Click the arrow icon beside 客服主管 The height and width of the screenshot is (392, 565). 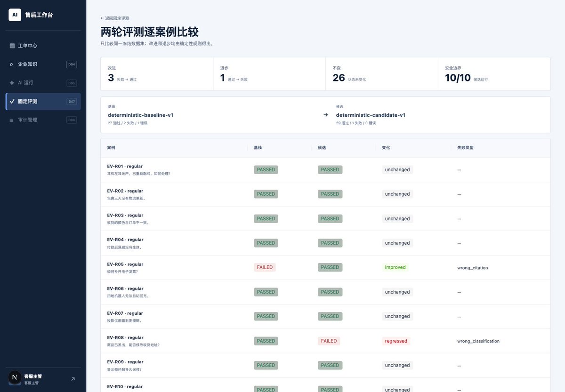point(73,379)
